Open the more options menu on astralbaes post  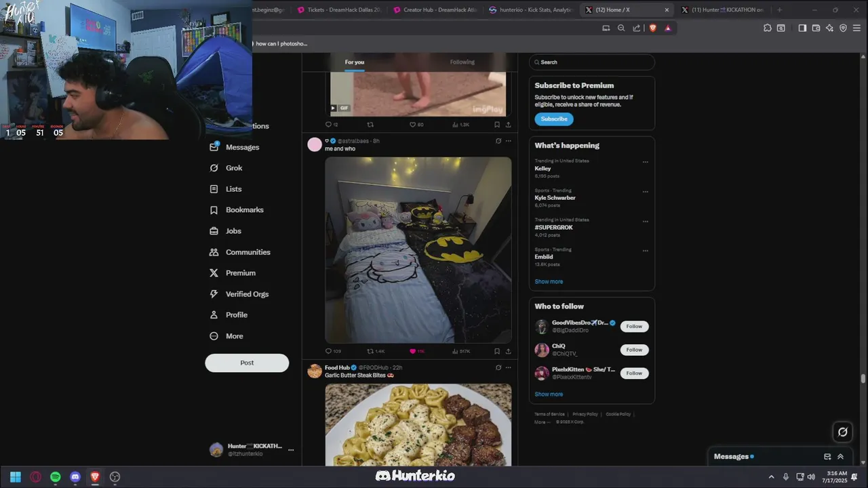click(x=509, y=141)
